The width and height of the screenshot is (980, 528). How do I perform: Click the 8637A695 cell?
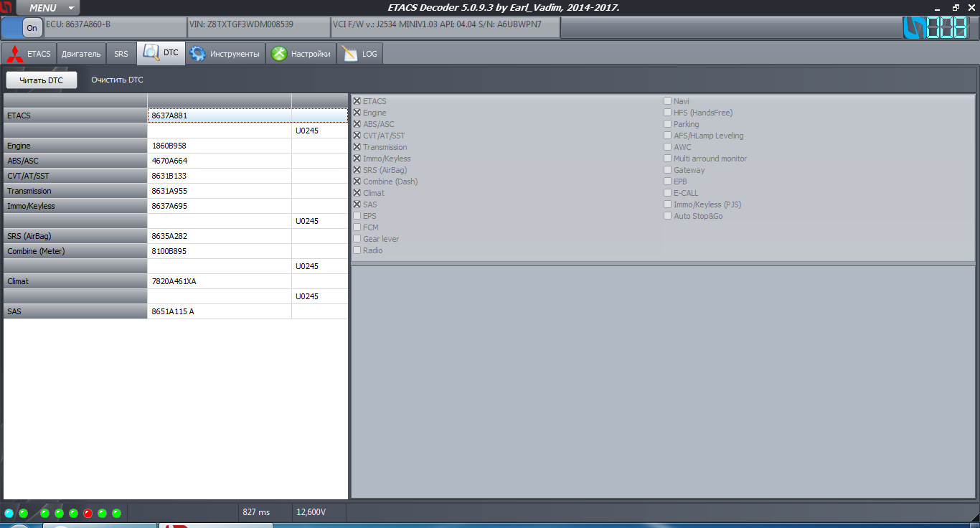click(220, 206)
